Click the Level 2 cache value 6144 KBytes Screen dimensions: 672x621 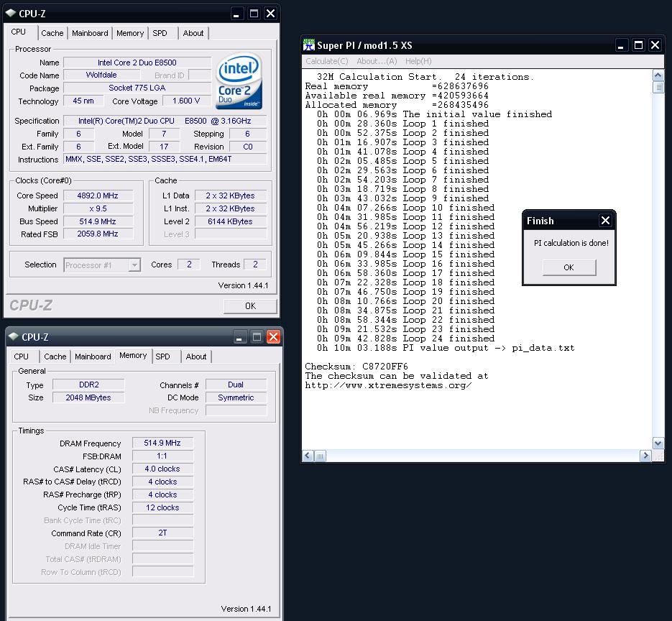pos(230,221)
